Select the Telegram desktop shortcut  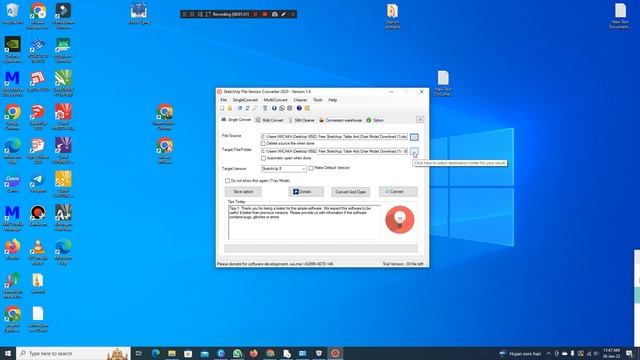[38, 183]
